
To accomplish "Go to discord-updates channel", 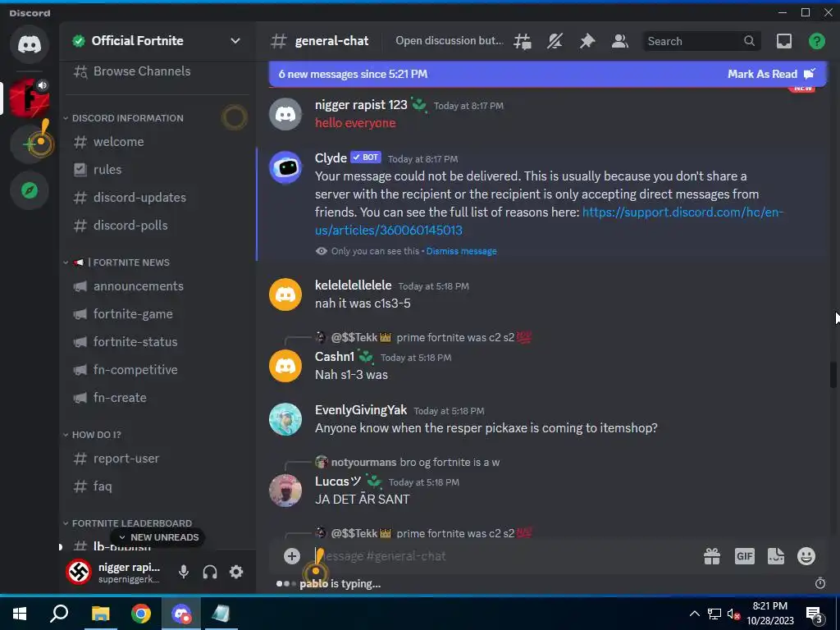I will [x=157, y=198].
